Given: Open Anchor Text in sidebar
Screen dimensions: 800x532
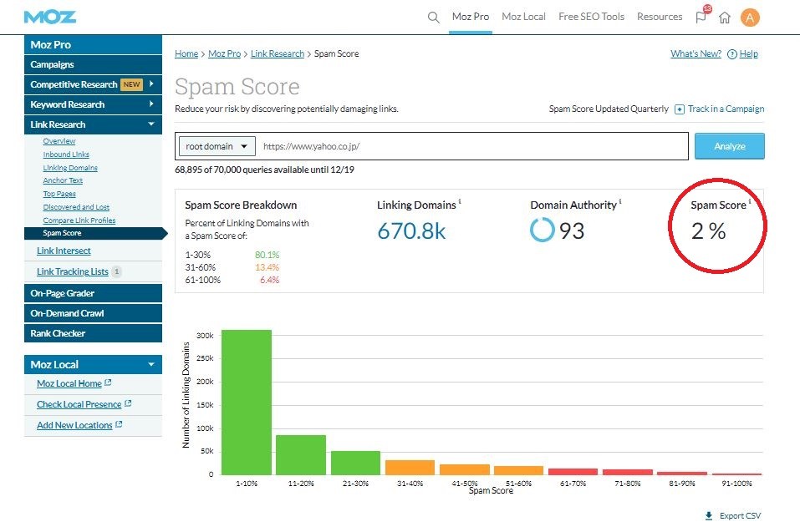Looking at the screenshot, I should (x=63, y=180).
